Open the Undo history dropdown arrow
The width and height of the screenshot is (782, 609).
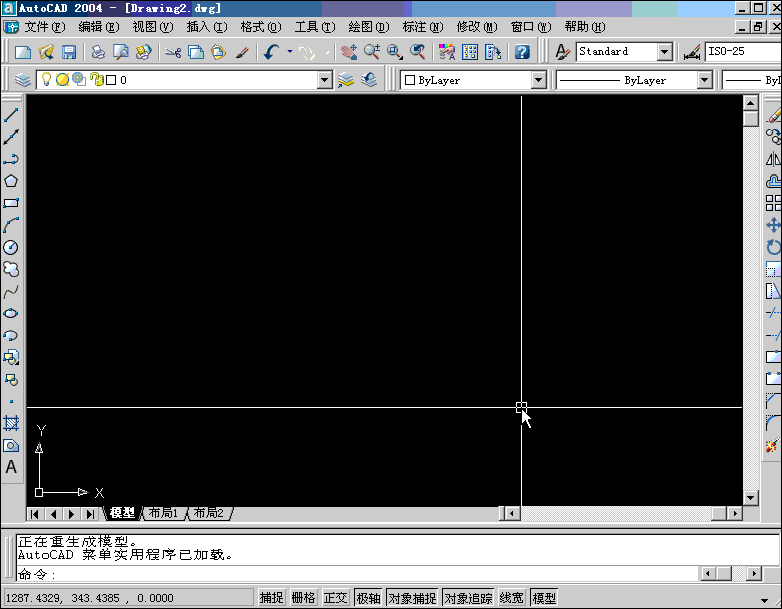tap(290, 51)
